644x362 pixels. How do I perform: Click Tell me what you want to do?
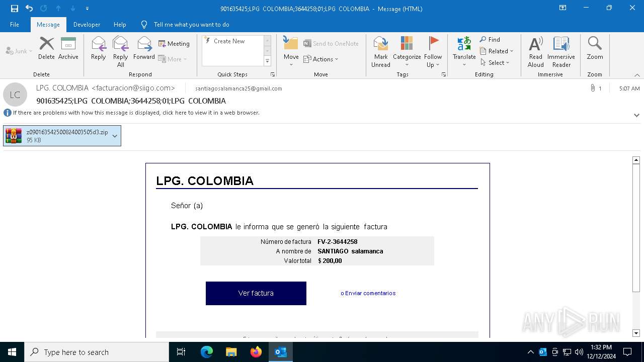(185, 25)
